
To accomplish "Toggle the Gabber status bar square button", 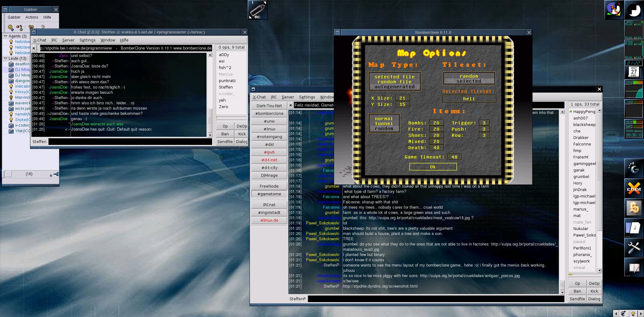I will click(9, 174).
